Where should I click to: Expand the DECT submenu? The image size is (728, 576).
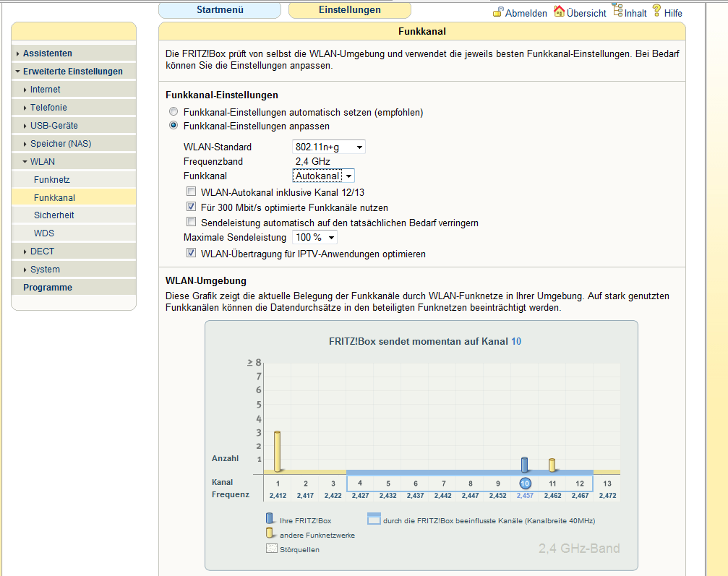pyautogui.click(x=74, y=252)
